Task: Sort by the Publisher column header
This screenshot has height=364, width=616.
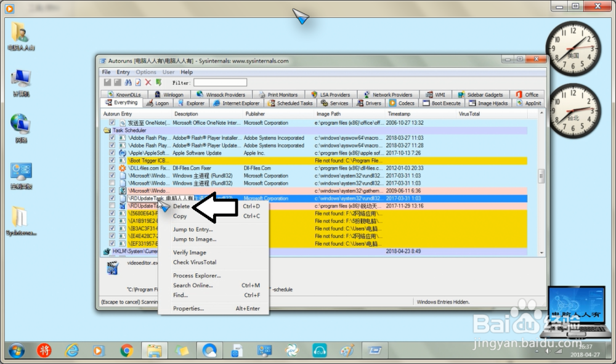Action: [x=278, y=114]
